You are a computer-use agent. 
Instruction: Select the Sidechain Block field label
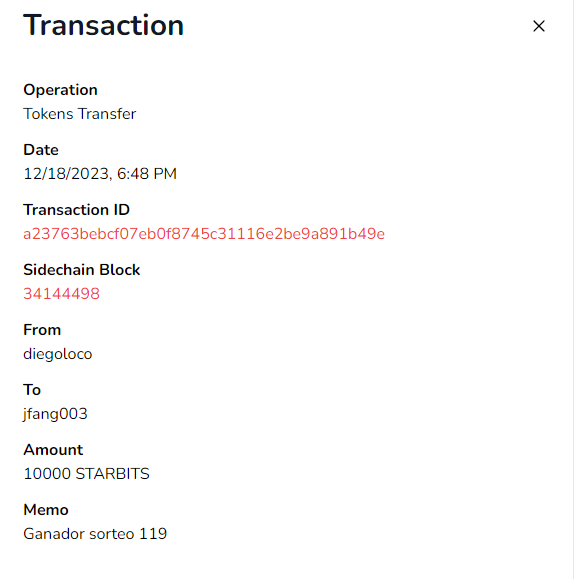[82, 270]
